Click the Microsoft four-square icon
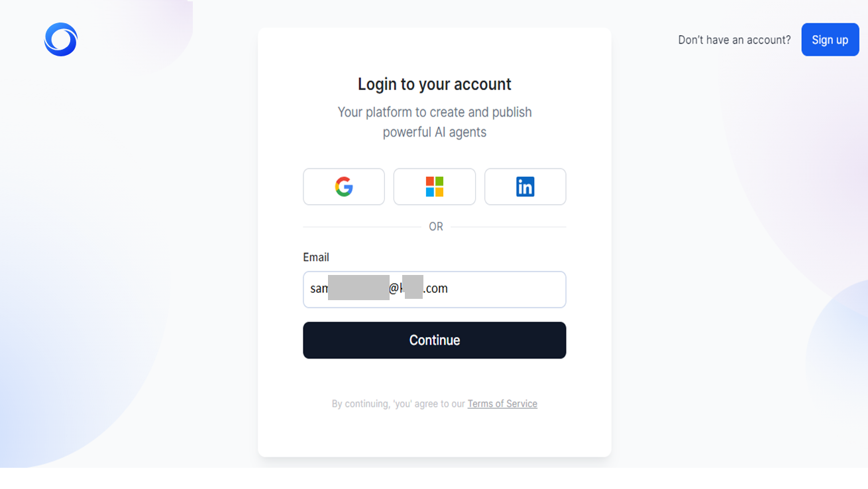Screen dimensions: 868x489 click(x=434, y=186)
